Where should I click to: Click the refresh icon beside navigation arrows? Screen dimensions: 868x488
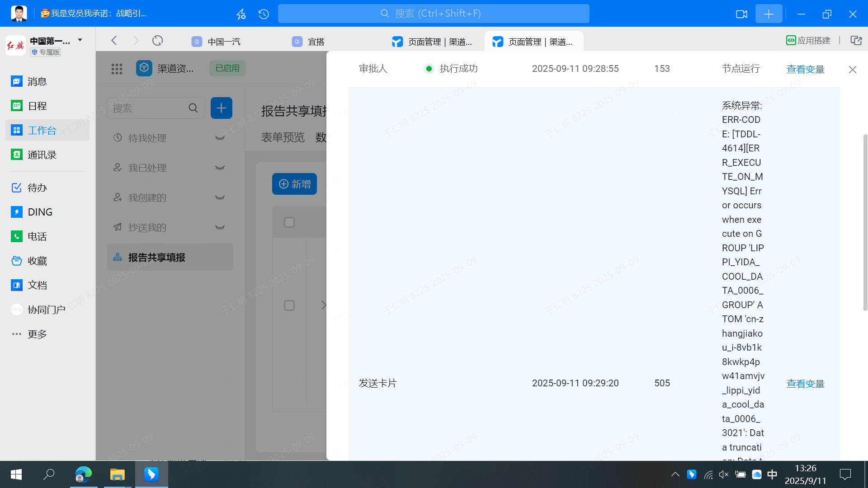[x=157, y=41]
